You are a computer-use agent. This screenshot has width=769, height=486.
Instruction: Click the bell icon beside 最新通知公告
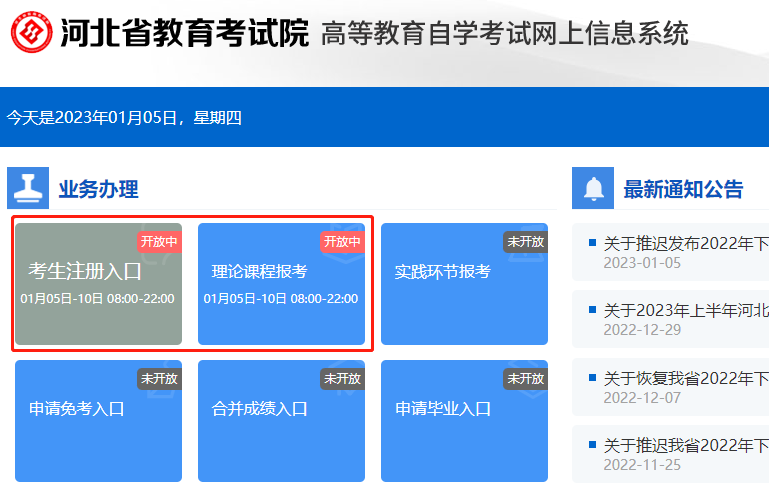click(593, 188)
